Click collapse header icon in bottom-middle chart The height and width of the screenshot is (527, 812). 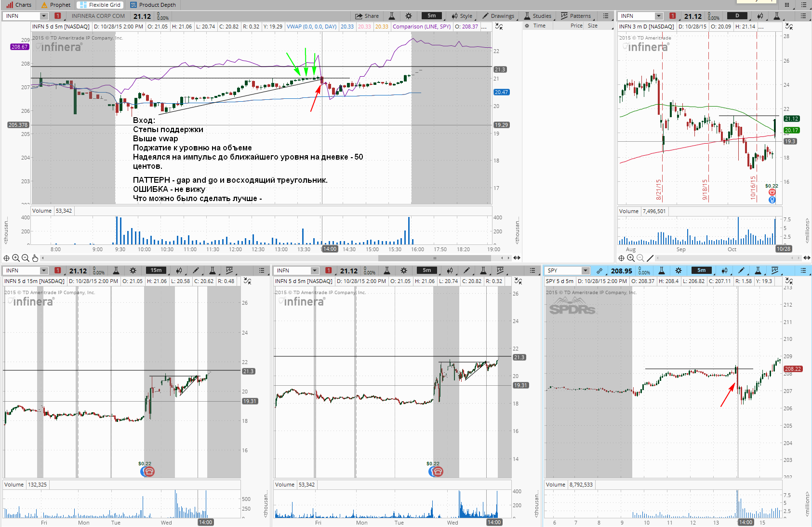[518, 281]
